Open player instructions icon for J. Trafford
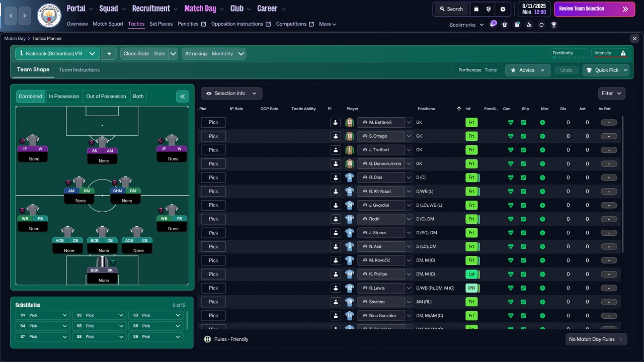Screen dimensions: 644x362 tap(335, 150)
